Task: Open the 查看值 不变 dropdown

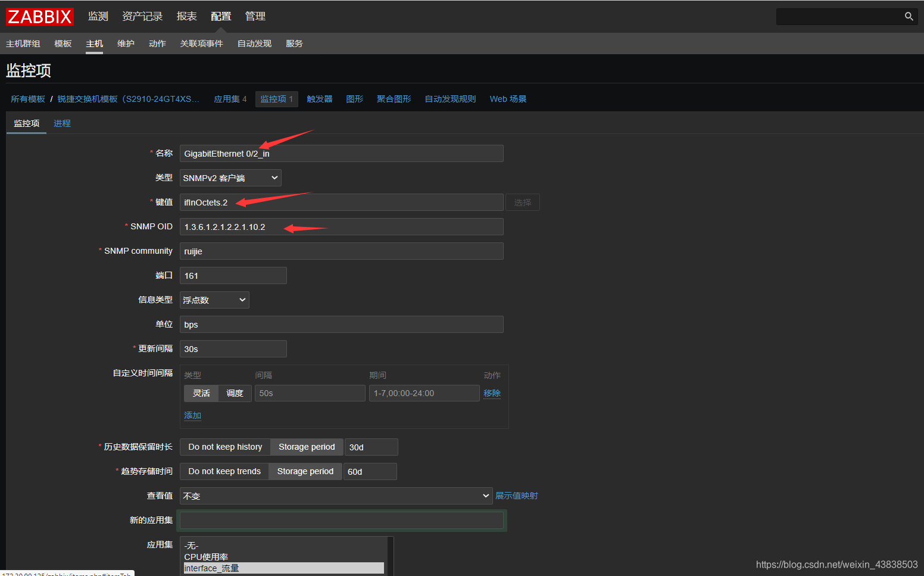Action: pyautogui.click(x=336, y=496)
